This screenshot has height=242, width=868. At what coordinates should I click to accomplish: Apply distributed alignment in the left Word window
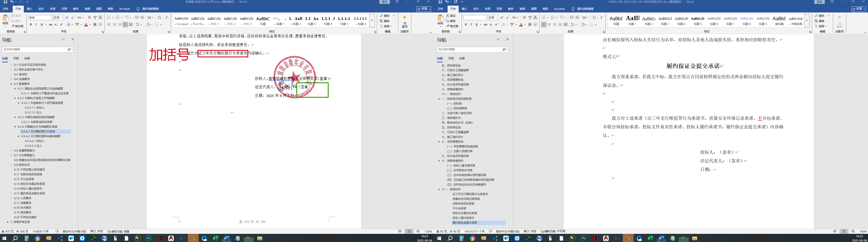[x=130, y=25]
